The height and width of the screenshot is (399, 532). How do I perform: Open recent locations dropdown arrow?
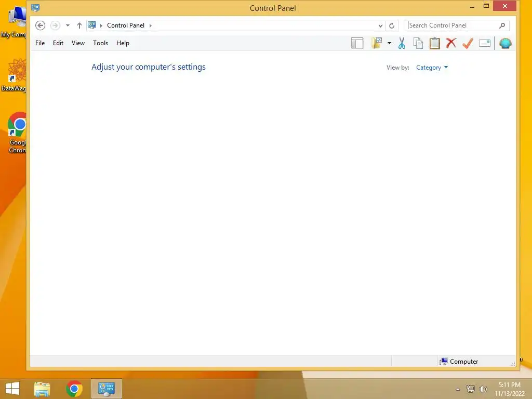(68, 25)
